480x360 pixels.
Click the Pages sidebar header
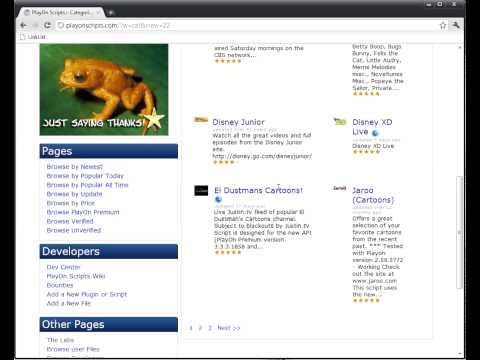click(108, 151)
